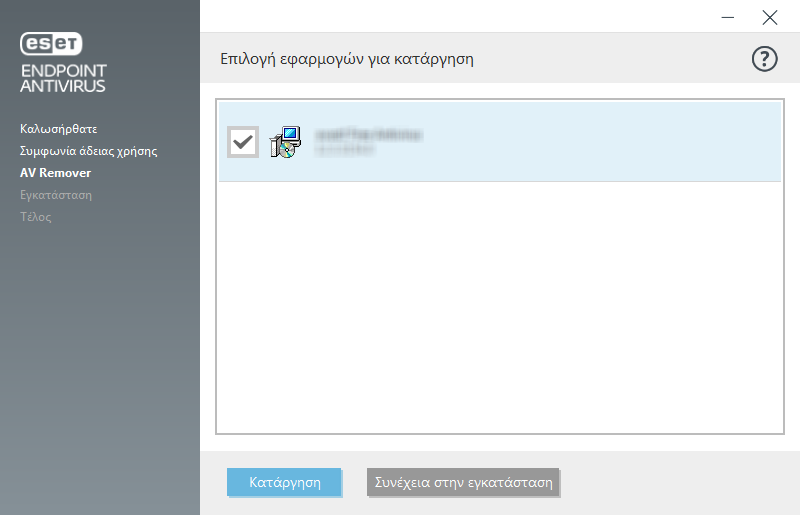Click the installer icon of the listed application
This screenshot has height=515, width=800.
(x=286, y=142)
